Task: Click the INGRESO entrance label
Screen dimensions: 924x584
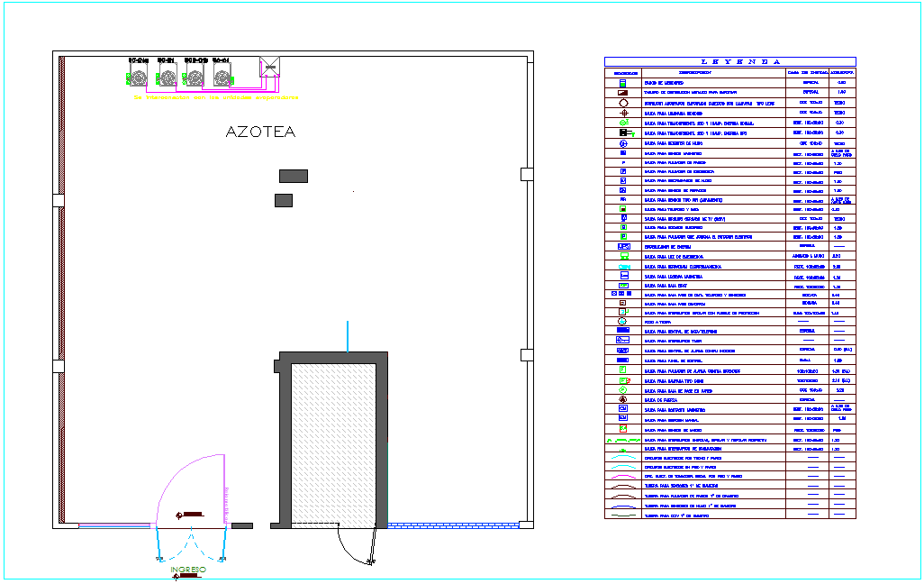Action: (188, 570)
